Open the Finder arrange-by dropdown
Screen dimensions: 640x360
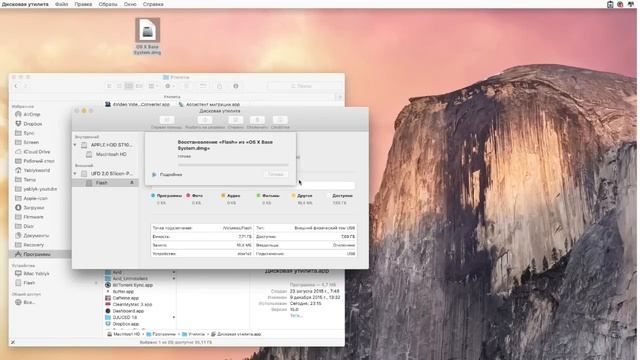coord(153,86)
